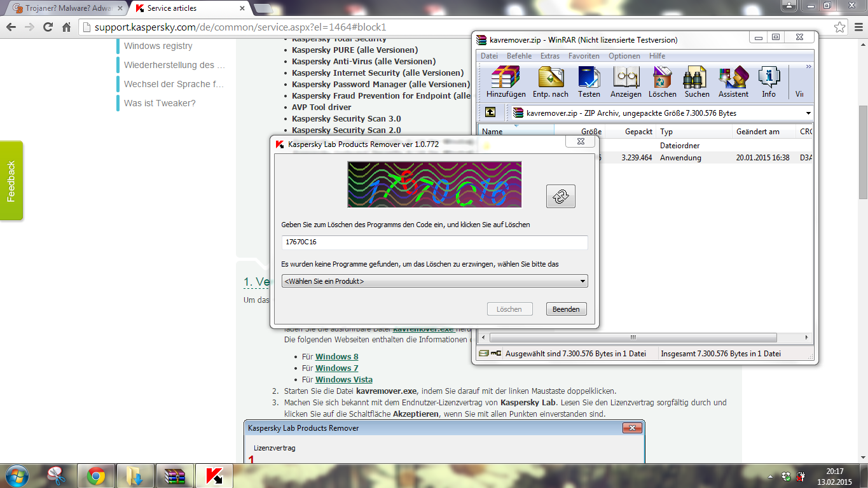Sort WinRAR list by Typ column

point(694,132)
